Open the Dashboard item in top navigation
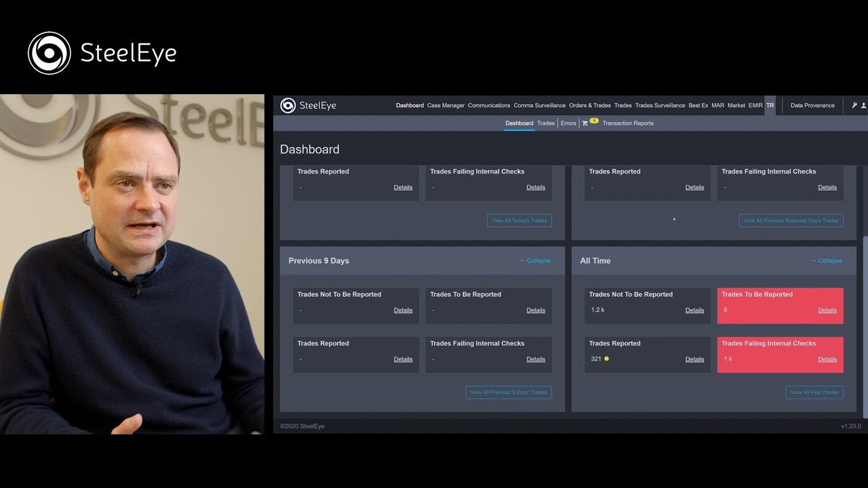Image resolution: width=868 pixels, height=488 pixels. tap(410, 106)
